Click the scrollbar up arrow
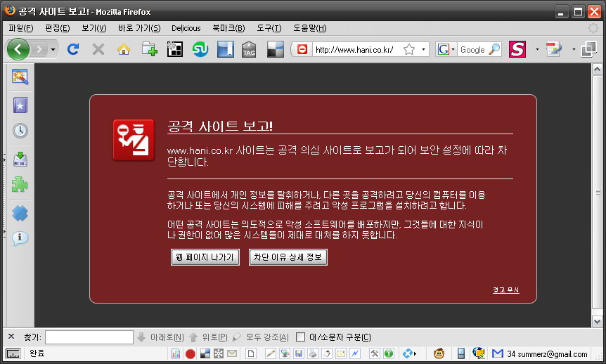This screenshot has height=364, width=606. point(597,70)
